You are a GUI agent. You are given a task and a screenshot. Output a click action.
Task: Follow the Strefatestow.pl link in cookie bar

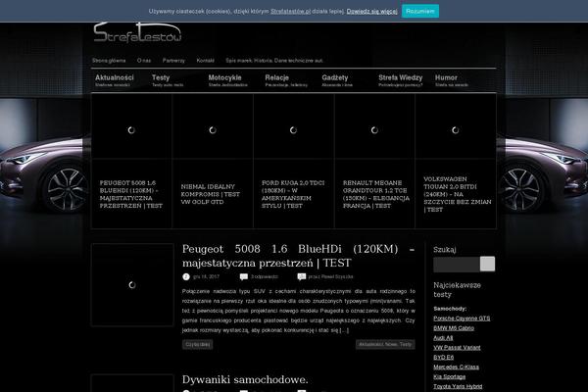[290, 11]
